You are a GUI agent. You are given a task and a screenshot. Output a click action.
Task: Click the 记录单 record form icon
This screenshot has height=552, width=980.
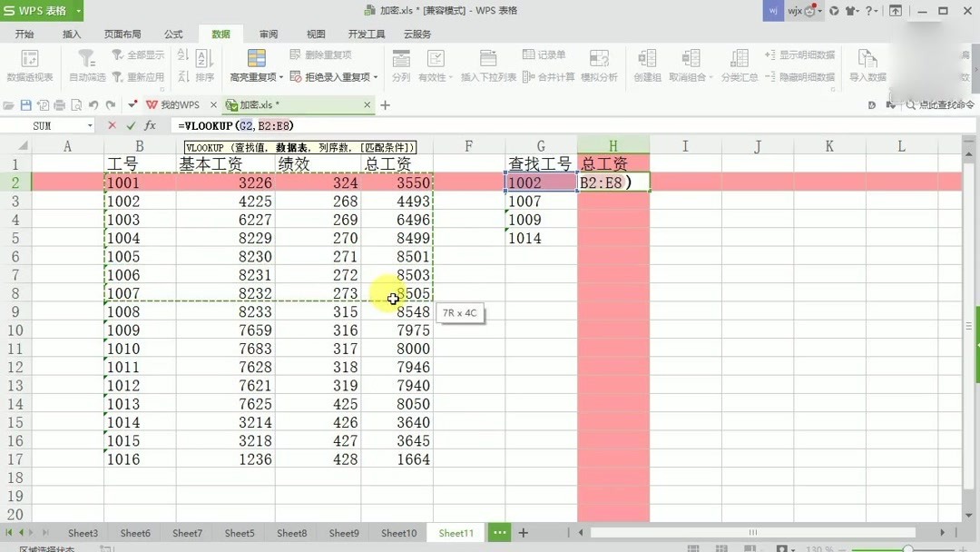click(549, 56)
